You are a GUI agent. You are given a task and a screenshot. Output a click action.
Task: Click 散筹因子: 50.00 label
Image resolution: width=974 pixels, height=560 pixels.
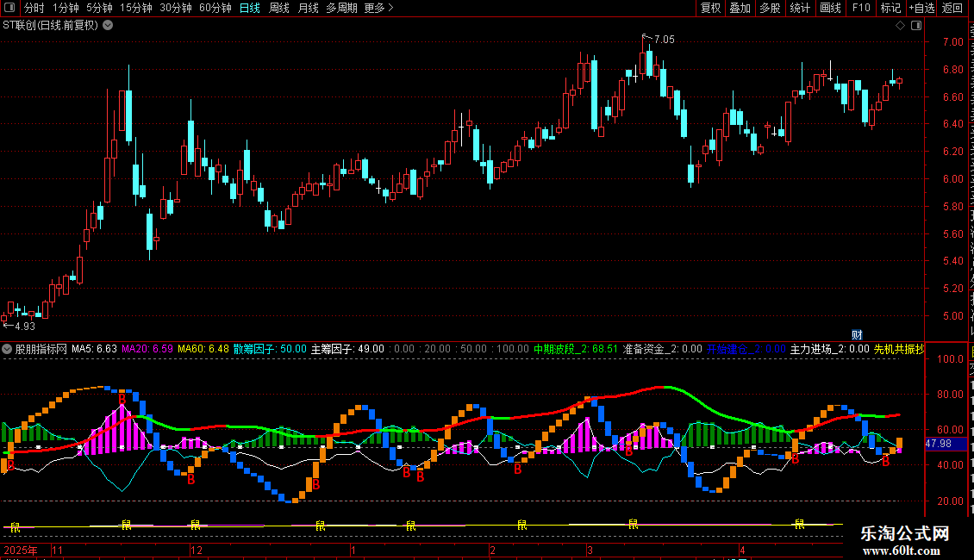pos(270,349)
